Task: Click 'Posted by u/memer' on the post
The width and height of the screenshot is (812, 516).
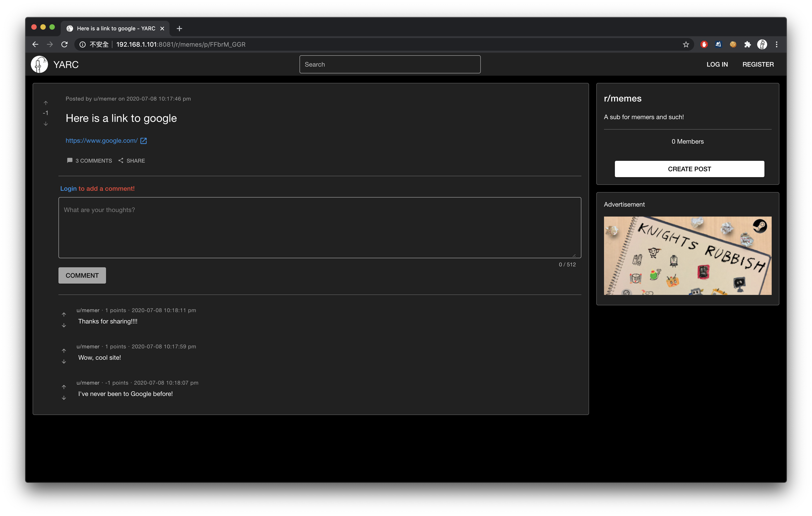Action: [91, 99]
